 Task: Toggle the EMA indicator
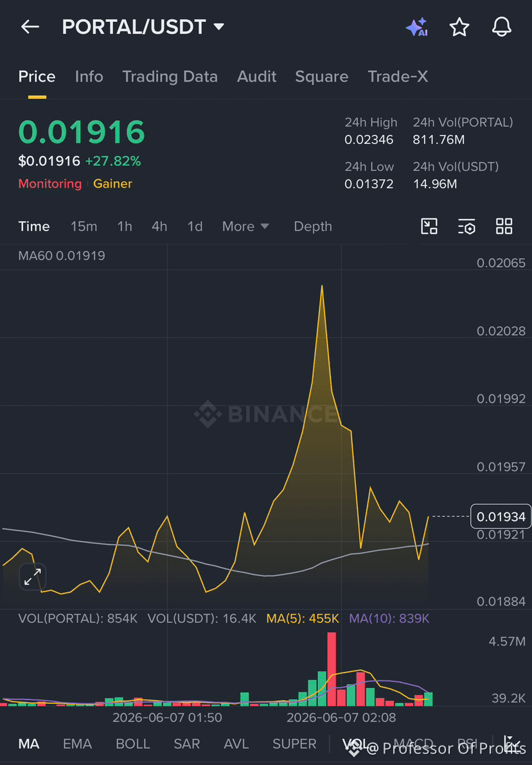77,744
